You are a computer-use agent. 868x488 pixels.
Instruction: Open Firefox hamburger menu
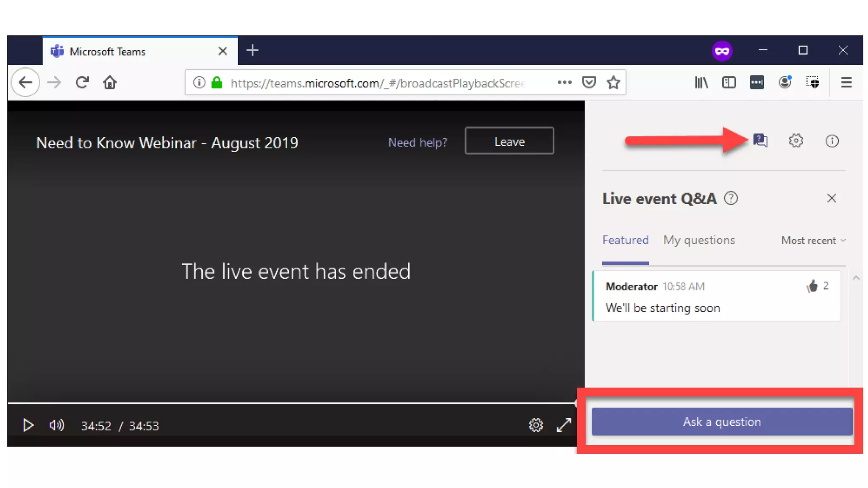(x=846, y=83)
